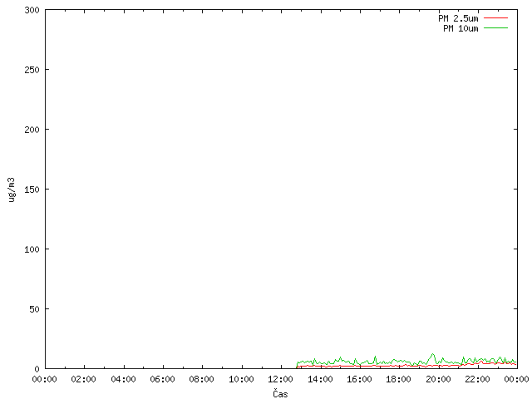The image size is (532, 399).
Task: Click the 12:00 time label
Action: [281, 379]
